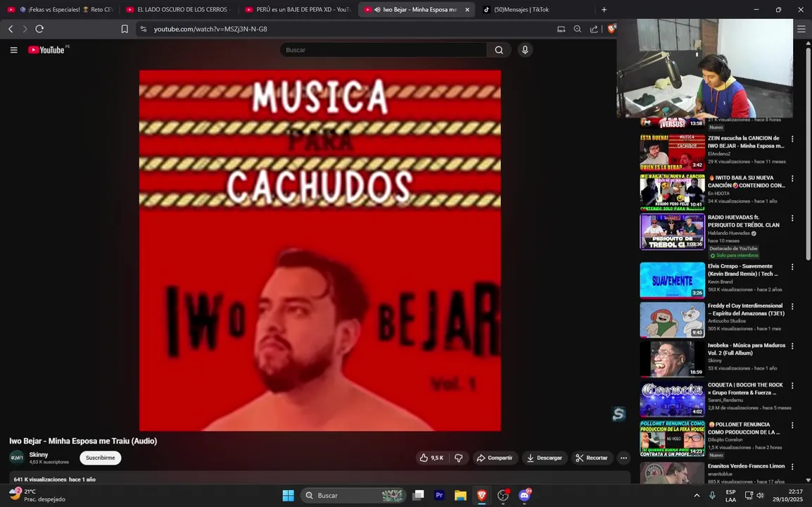
Task: Share this page from the address bar
Action: tap(594, 29)
